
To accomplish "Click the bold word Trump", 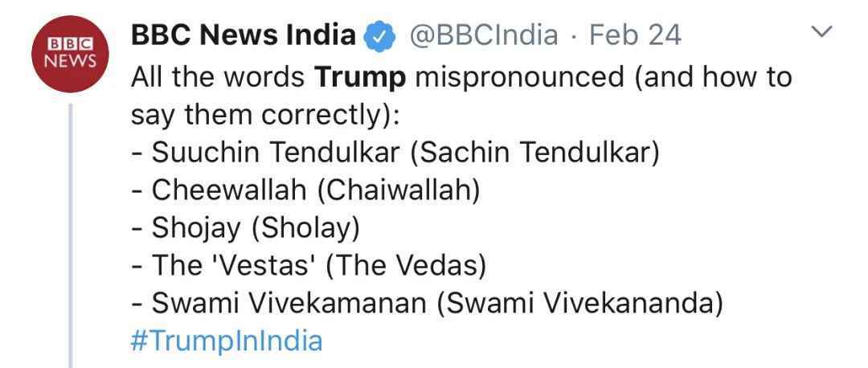I will pyautogui.click(x=360, y=78).
